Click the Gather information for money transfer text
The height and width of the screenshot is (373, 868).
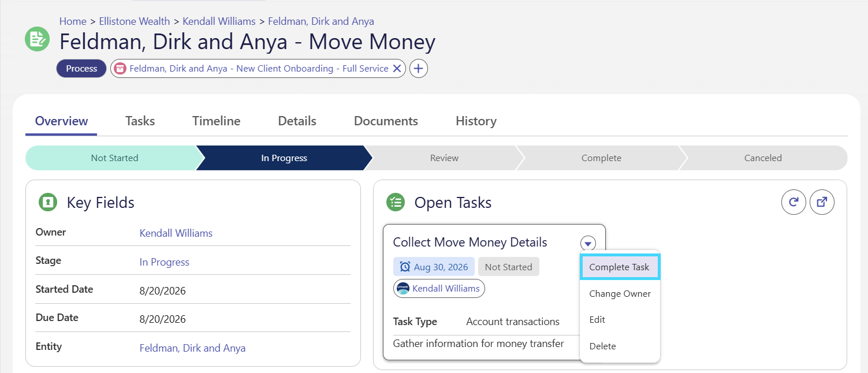(479, 344)
